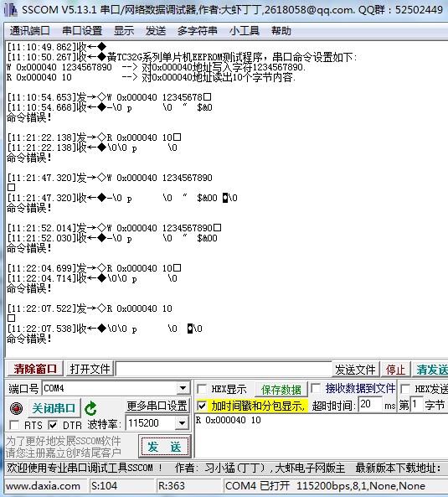Expand the 115200 baud rate dropdown
The width and height of the screenshot is (448, 497).
[x=182, y=423]
